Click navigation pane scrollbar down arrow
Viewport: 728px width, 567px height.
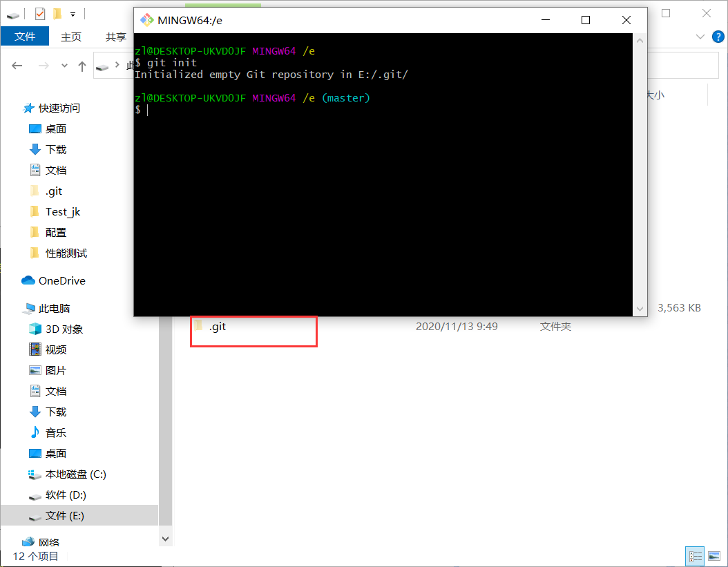pyautogui.click(x=165, y=539)
